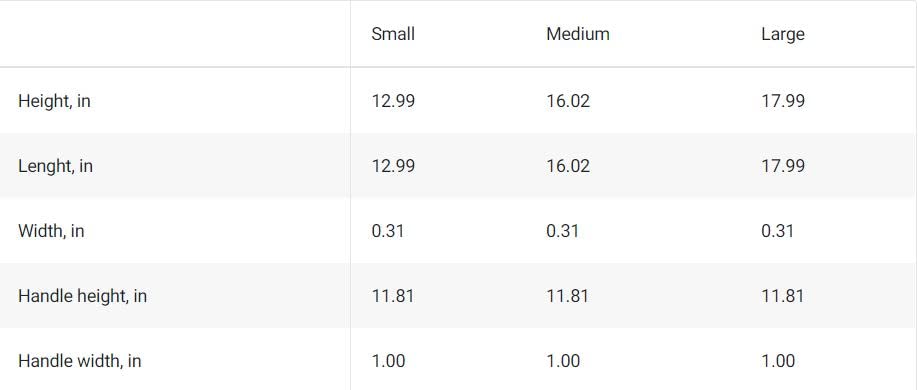Select the Medium column header
Screen dimensions: 918x390
578,34
